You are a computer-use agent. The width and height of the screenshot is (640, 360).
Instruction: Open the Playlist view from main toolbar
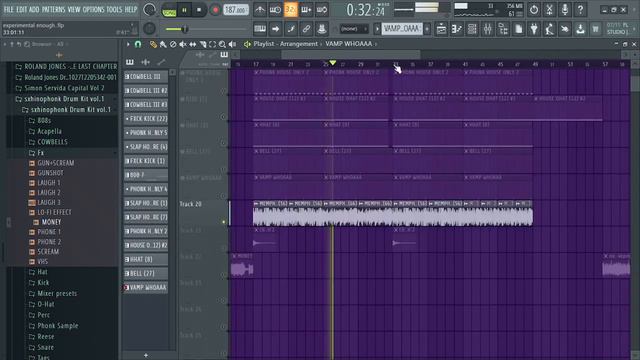pos(441,29)
